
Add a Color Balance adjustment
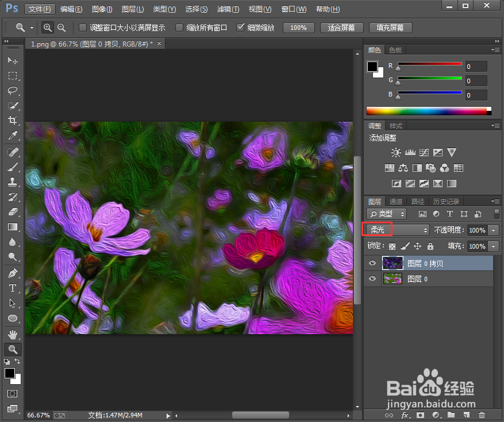click(403, 168)
